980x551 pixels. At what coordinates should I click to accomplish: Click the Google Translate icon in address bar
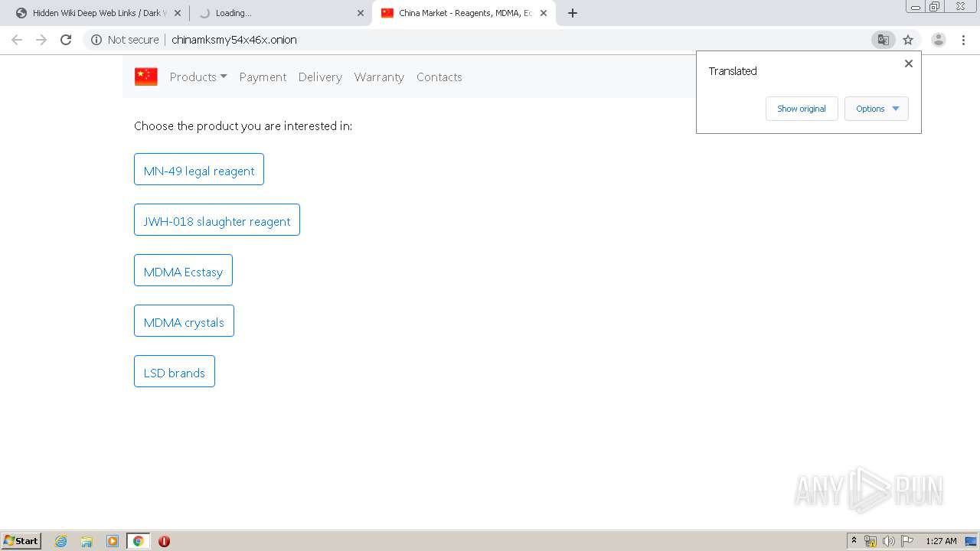coord(883,40)
